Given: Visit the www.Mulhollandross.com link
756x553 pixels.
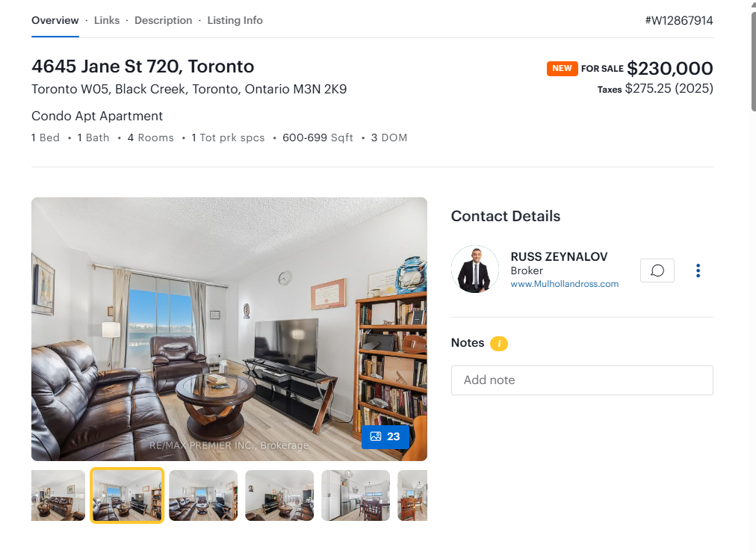Looking at the screenshot, I should point(564,284).
